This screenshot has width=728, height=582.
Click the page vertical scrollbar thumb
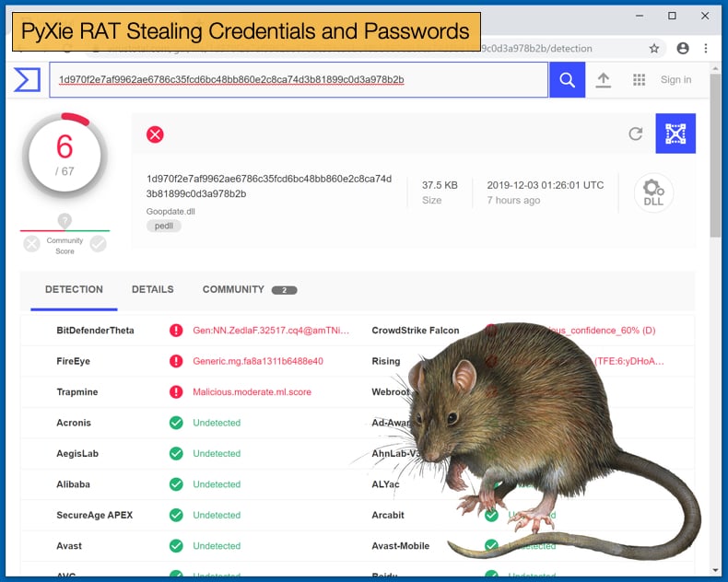tap(715, 156)
